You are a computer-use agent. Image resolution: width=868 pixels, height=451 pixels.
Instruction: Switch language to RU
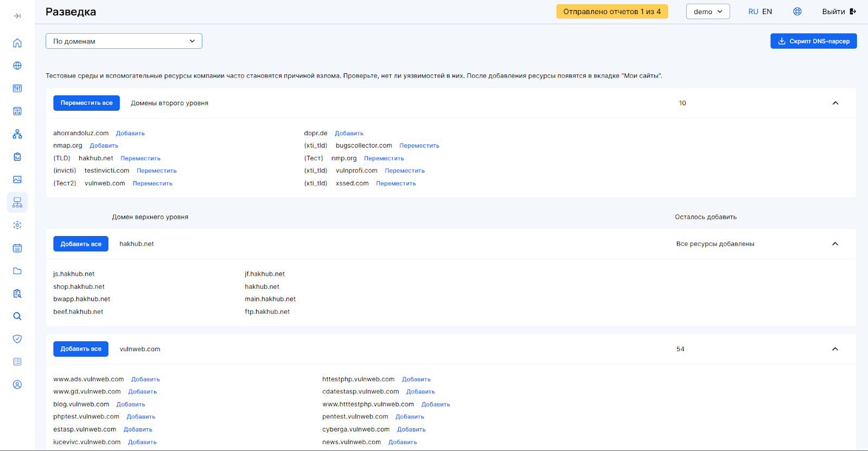(753, 11)
